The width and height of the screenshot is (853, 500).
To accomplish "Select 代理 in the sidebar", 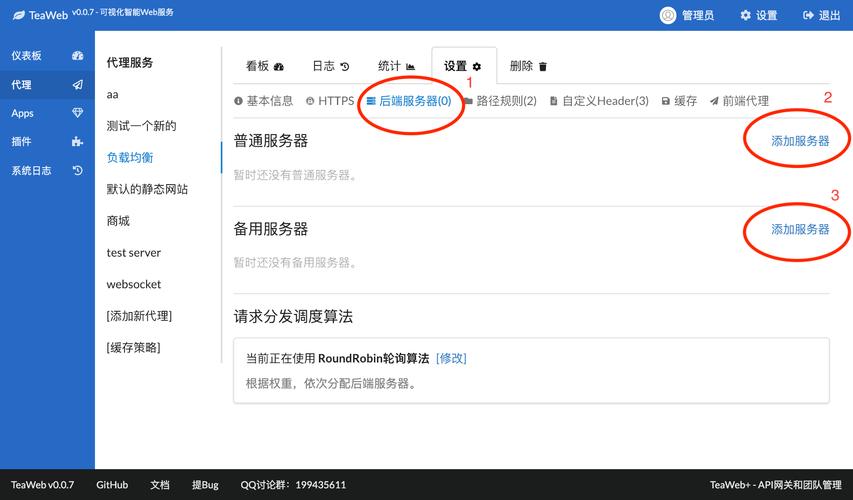I will tap(47, 84).
